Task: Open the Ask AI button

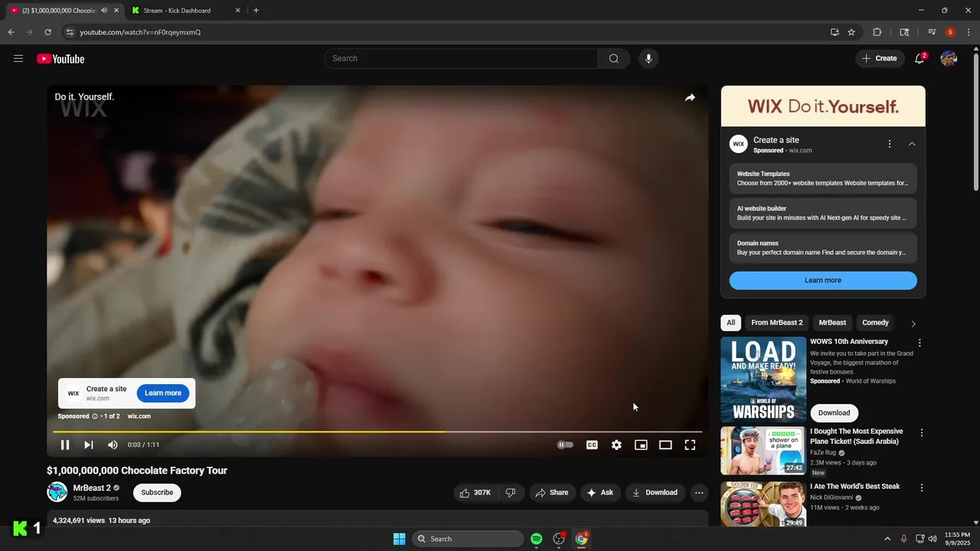Action: click(x=600, y=493)
